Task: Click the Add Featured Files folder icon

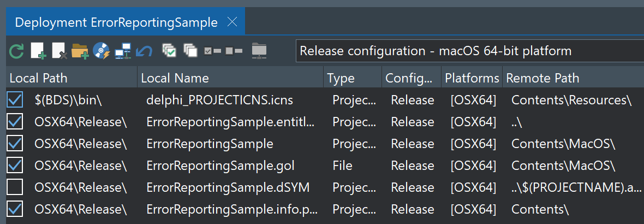Action: click(x=80, y=51)
